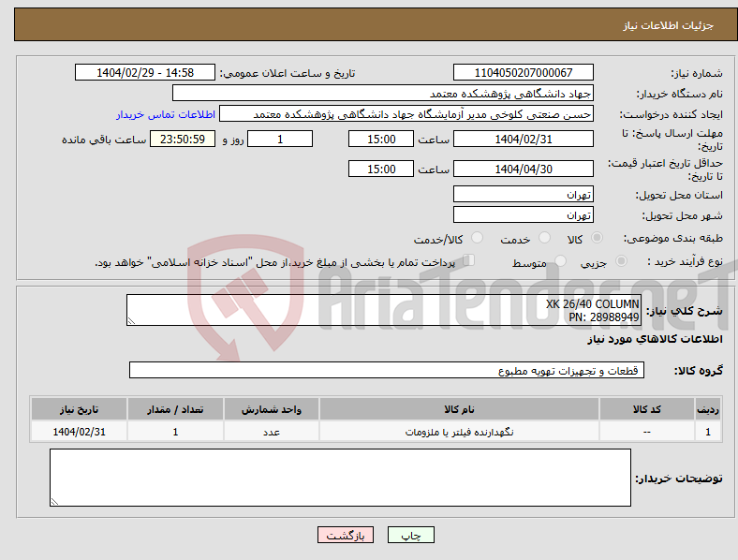
Task: Click the unit cell عدد
Action: click(272, 432)
